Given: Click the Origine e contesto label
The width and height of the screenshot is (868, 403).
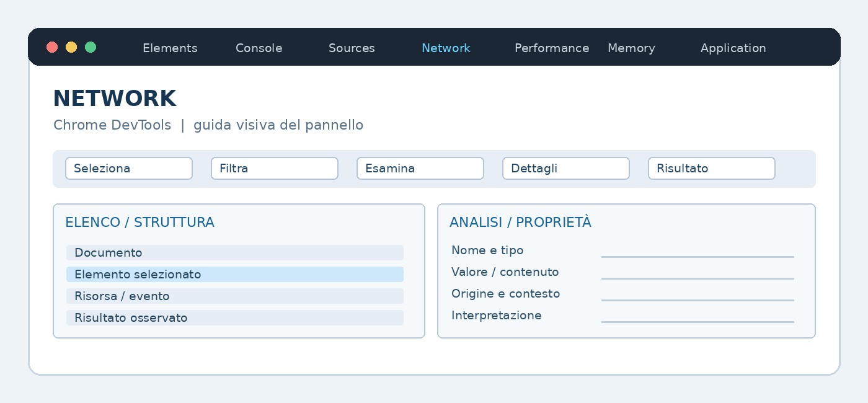Looking at the screenshot, I should click(x=506, y=294).
